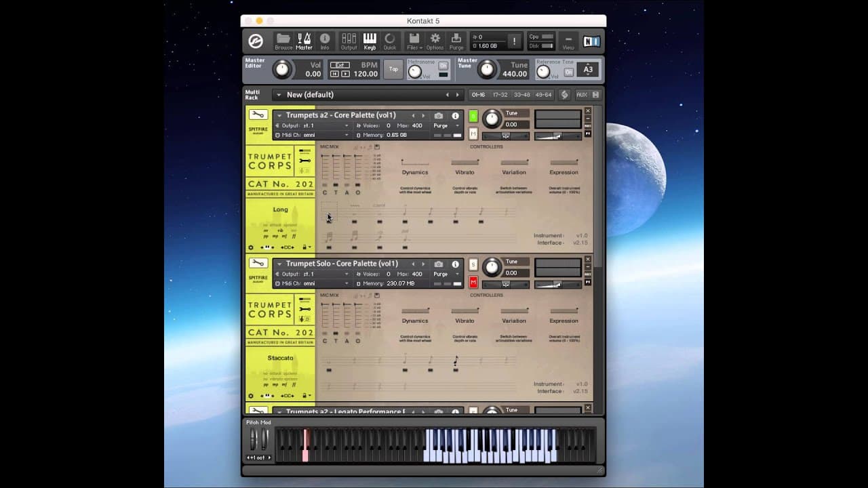Image resolution: width=868 pixels, height=488 pixels.
Task: Show info for the Trumpet Solo instrument
Action: 455,264
